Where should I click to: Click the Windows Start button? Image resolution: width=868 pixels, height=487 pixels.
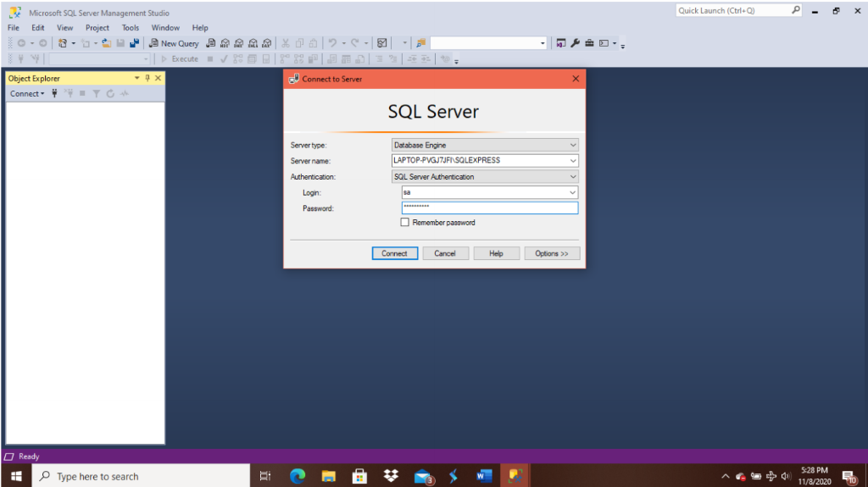coord(16,476)
